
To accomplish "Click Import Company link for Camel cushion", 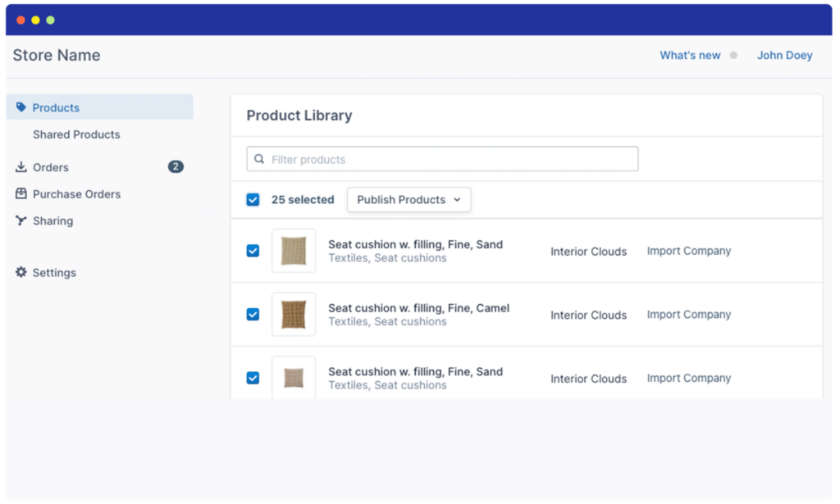I will point(688,314).
